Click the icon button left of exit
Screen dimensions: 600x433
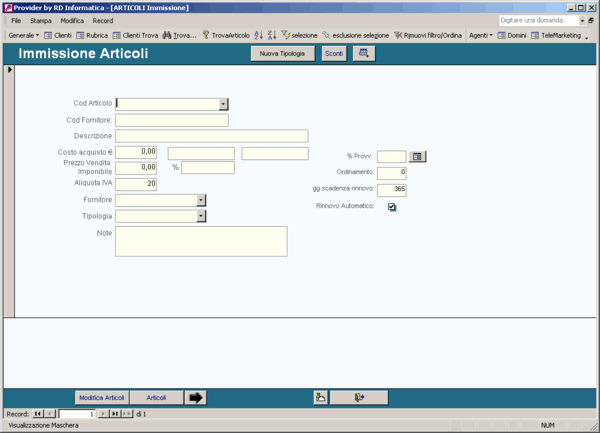tap(320, 397)
